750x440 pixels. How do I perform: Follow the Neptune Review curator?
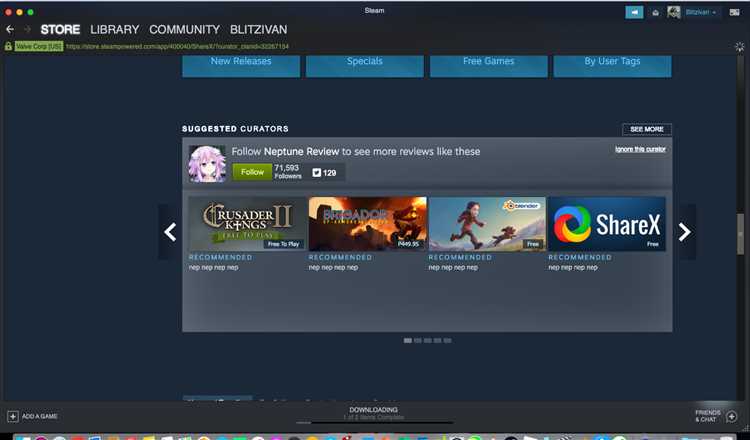[x=252, y=172]
